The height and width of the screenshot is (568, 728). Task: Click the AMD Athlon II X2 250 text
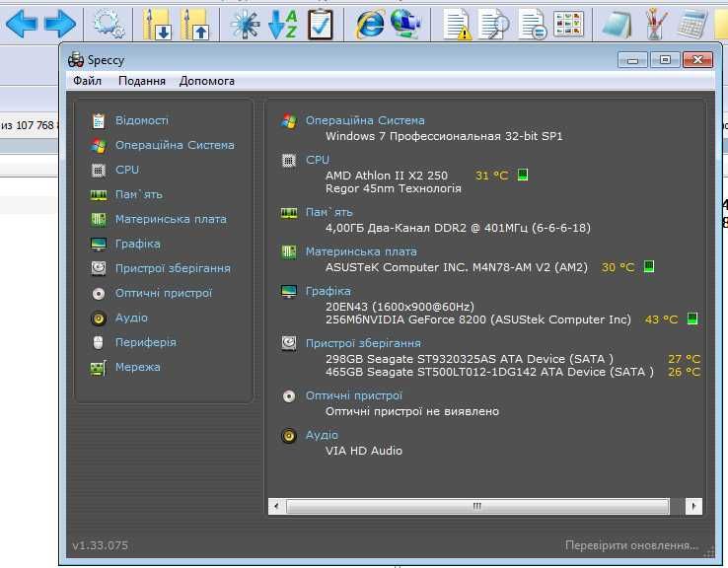pyautogui.click(x=387, y=176)
